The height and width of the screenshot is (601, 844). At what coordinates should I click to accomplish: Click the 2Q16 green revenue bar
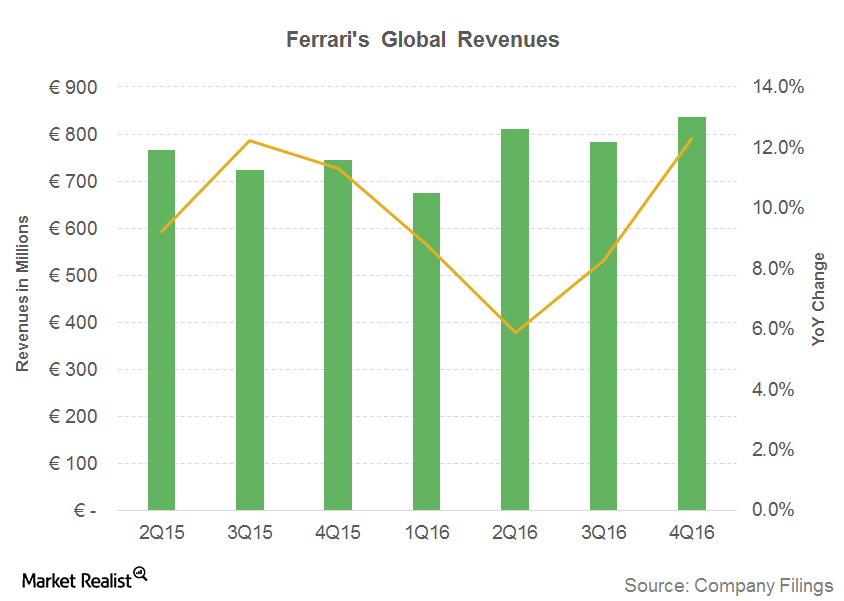515,320
